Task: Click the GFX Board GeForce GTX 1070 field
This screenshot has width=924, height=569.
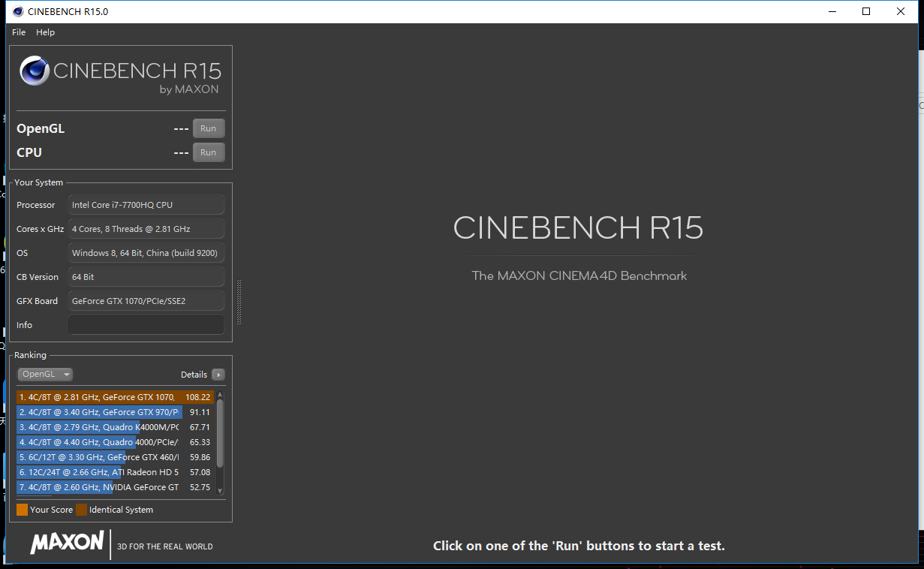Action: 146,301
